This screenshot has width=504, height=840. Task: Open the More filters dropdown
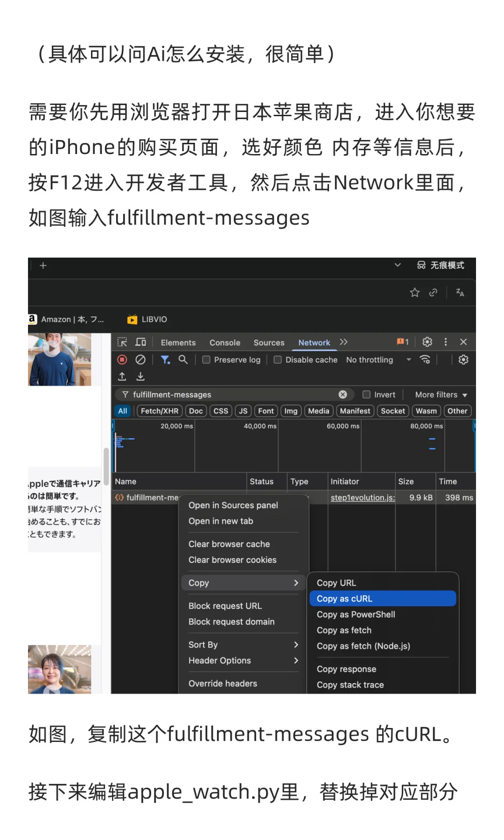click(x=441, y=395)
